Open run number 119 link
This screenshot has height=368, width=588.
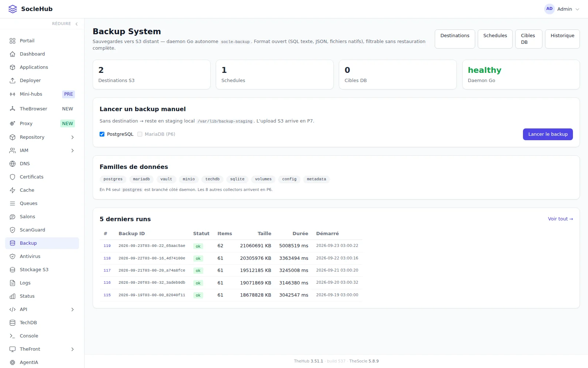point(107,246)
